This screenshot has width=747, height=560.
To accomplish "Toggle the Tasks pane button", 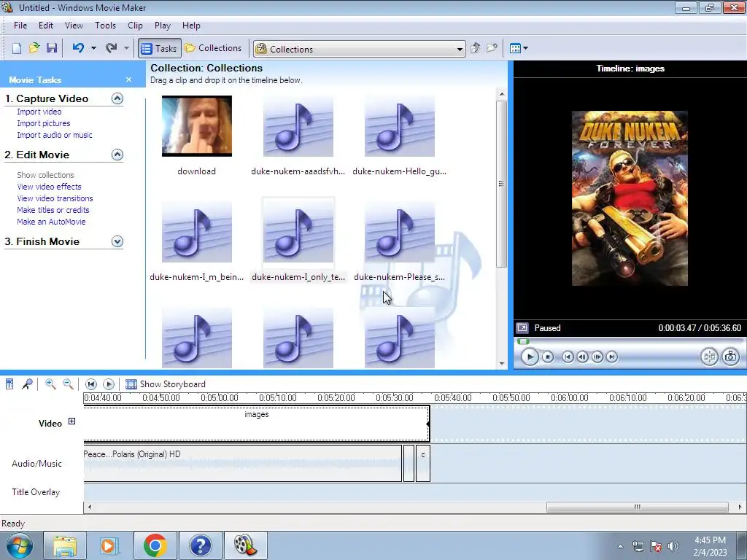I will pyautogui.click(x=160, y=49).
